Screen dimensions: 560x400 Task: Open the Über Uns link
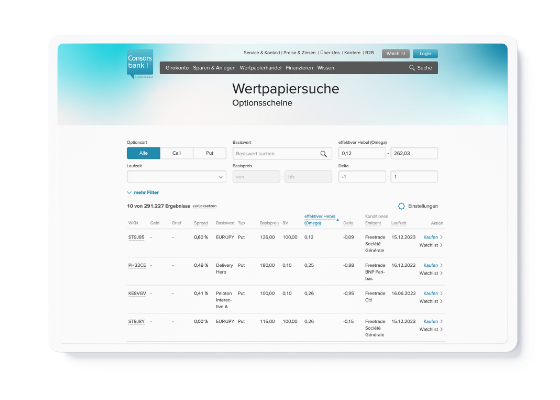pos(330,52)
